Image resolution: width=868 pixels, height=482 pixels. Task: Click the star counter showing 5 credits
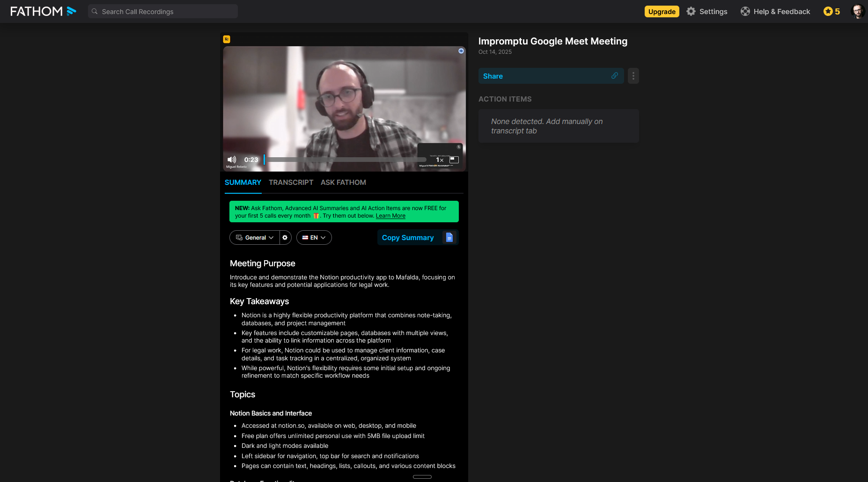point(831,11)
